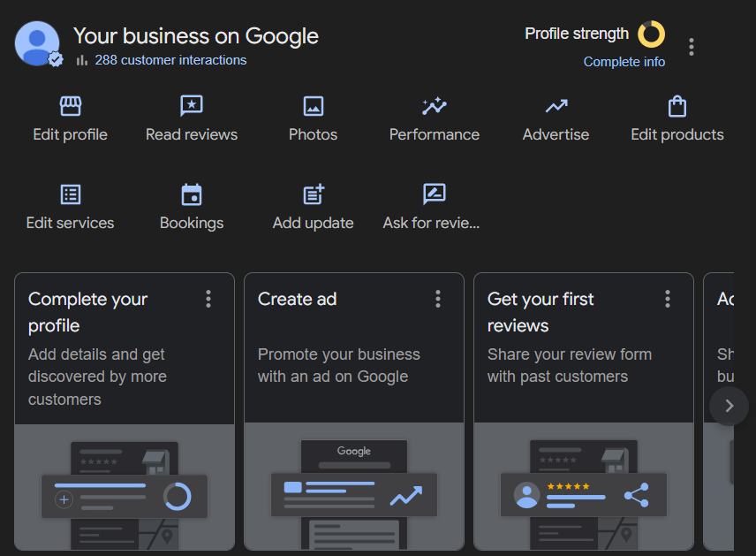Click the Edit profile storefront icon
The image size is (756, 556).
pyautogui.click(x=71, y=106)
